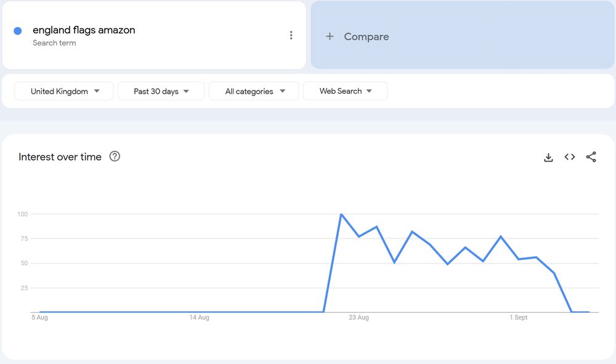Open the Past 30 days time range dropdown
This screenshot has height=364, width=616.
pos(161,91)
